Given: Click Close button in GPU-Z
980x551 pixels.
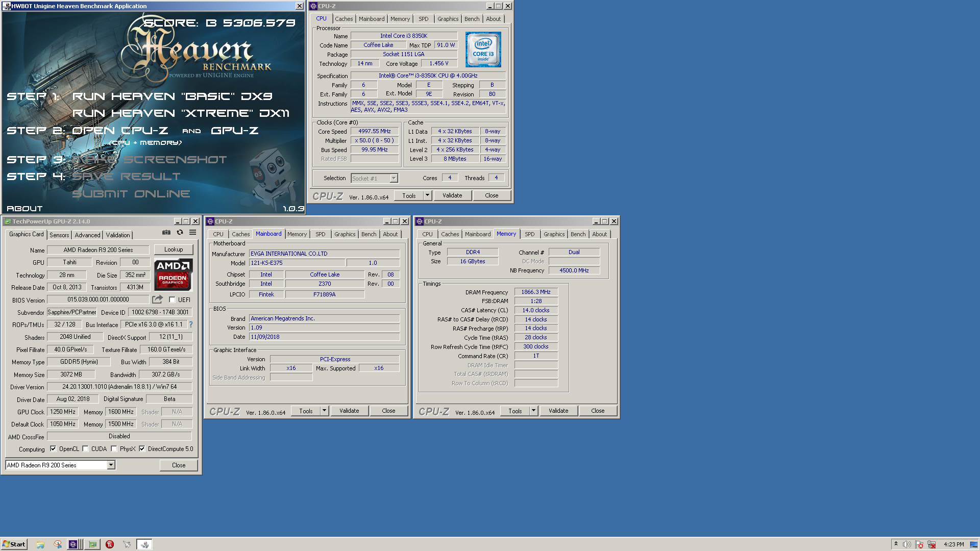Looking at the screenshot, I should click(179, 465).
